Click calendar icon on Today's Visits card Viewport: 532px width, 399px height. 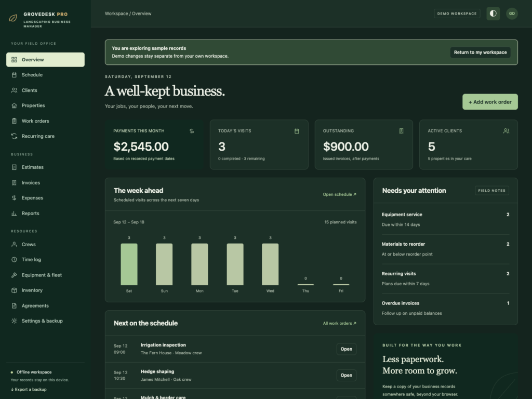297,131
